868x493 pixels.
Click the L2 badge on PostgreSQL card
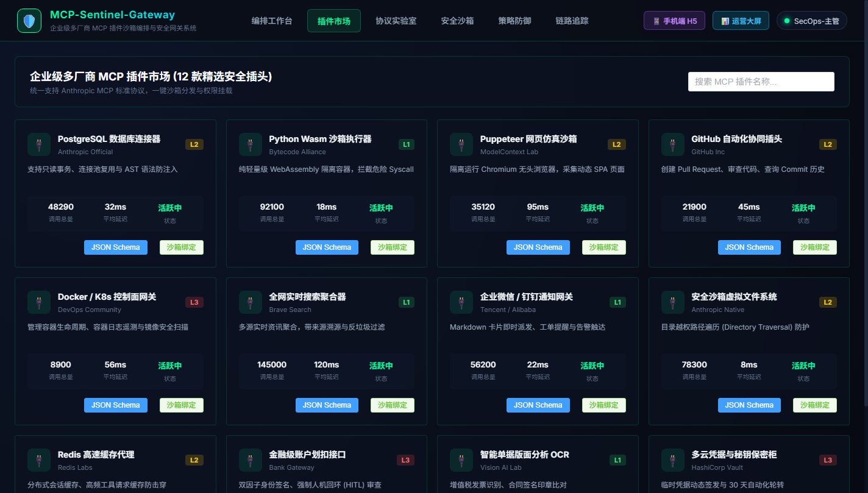[194, 144]
